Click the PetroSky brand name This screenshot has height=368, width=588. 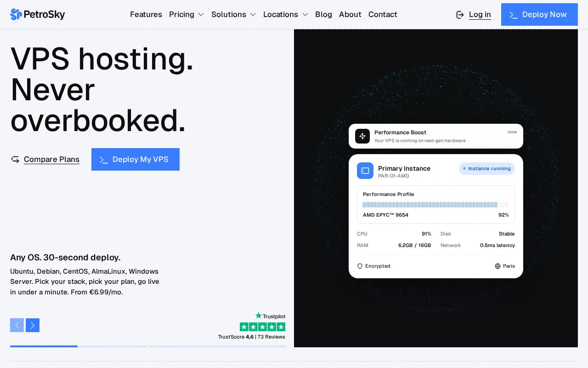(x=44, y=15)
